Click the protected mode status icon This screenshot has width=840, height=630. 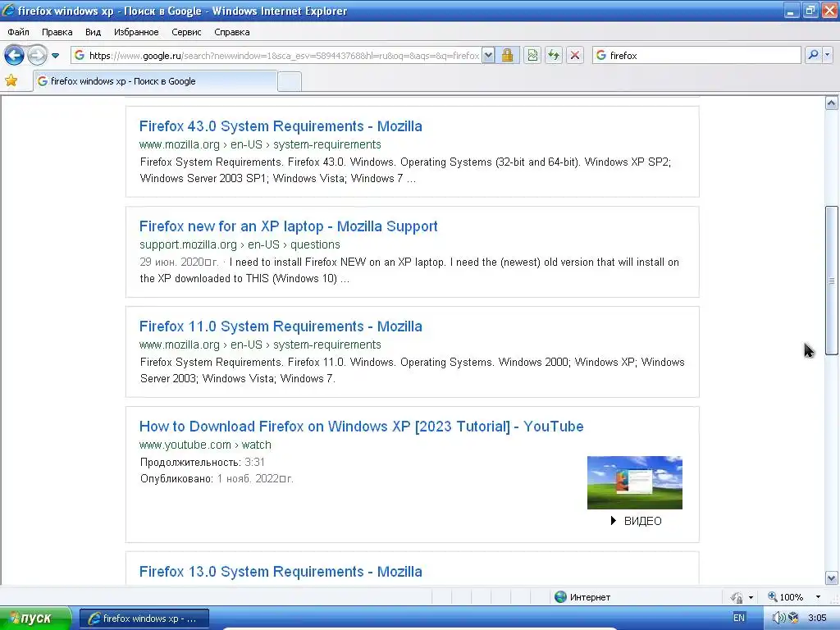coord(737,597)
